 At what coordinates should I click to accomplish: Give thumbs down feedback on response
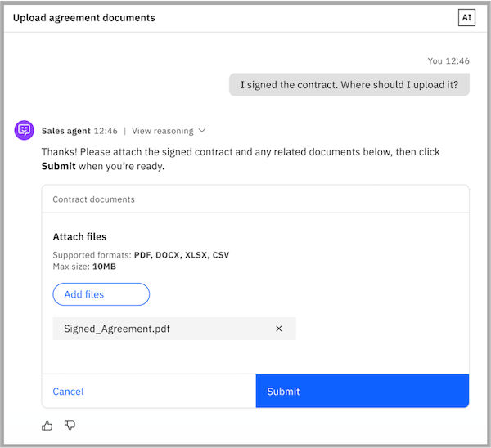pyautogui.click(x=70, y=425)
